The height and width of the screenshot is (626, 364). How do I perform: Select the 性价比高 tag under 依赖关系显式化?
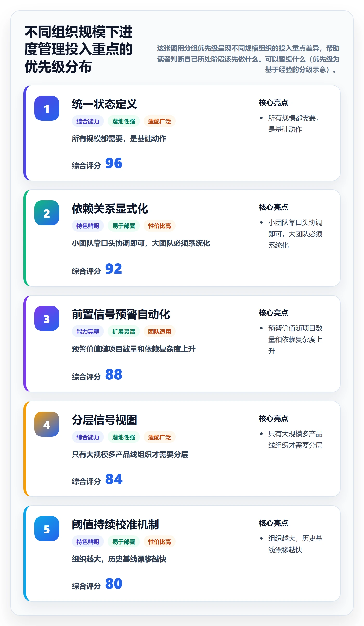pos(160,226)
